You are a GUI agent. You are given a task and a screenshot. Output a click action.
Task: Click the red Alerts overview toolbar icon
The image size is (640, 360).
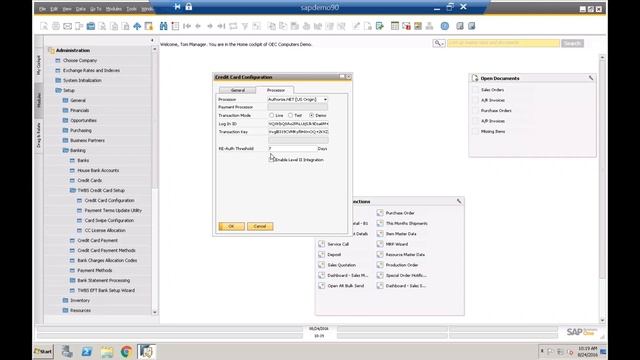406,26
